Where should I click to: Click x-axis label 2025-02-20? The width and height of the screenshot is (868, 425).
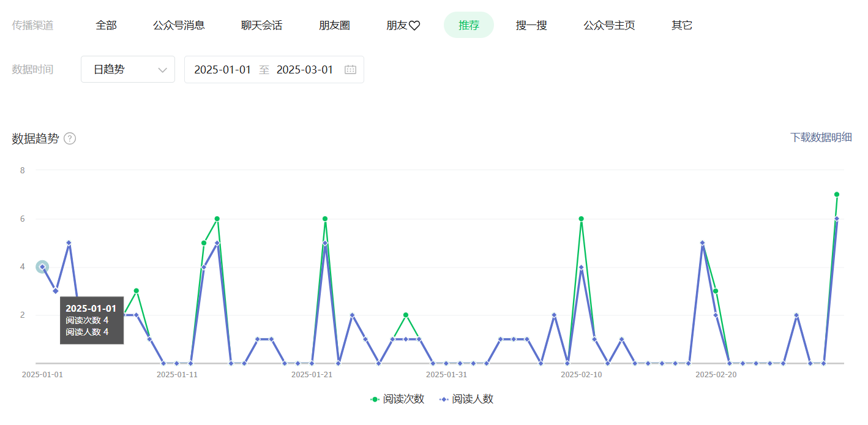[716, 374]
